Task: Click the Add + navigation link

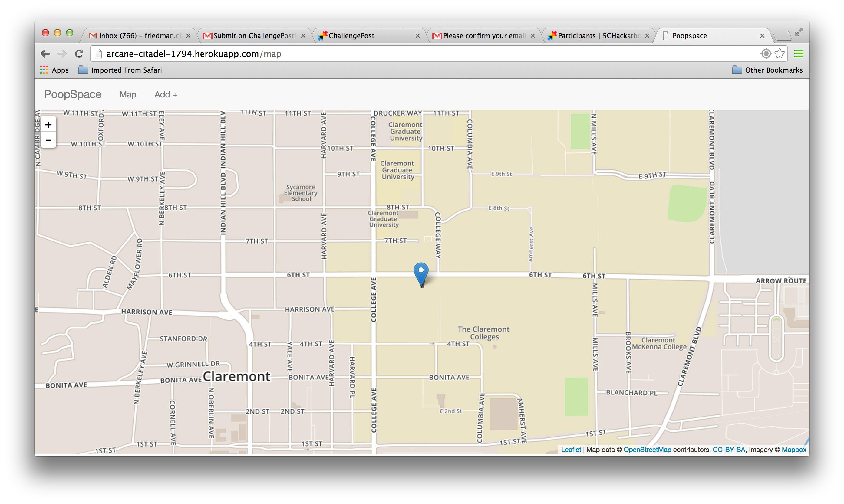Action: click(166, 94)
